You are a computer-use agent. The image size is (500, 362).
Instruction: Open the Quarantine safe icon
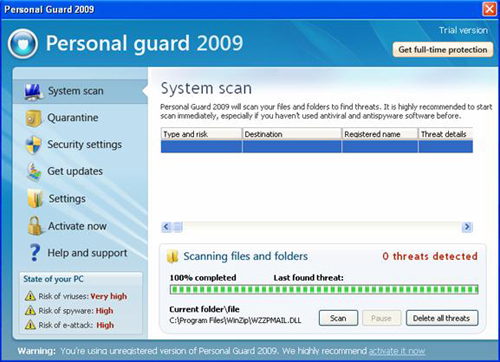(33, 118)
